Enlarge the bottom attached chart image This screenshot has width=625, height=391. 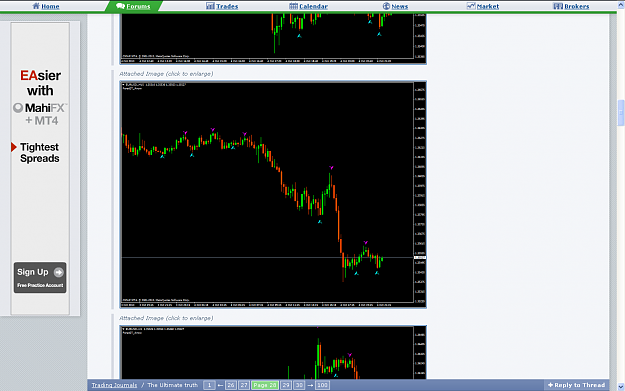tap(273, 352)
